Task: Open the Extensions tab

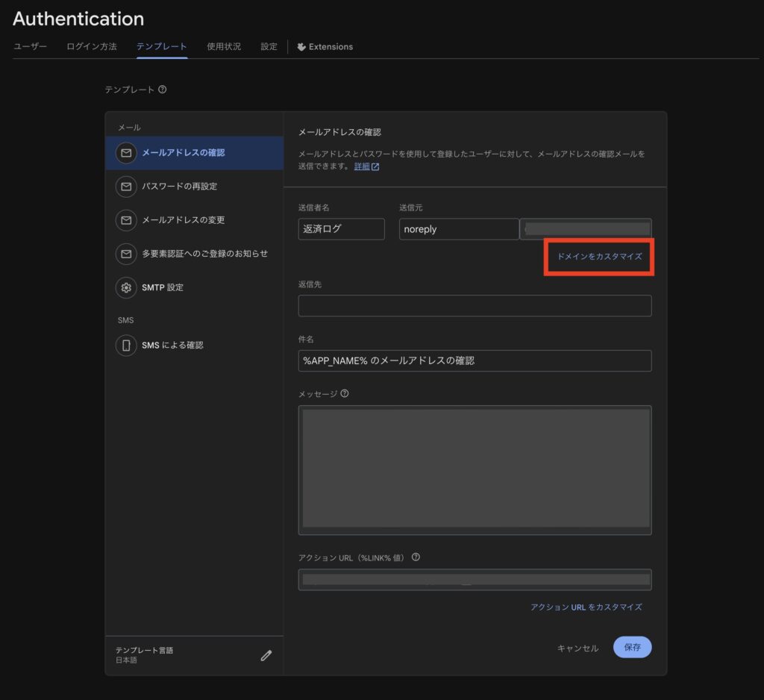Action: (325, 46)
